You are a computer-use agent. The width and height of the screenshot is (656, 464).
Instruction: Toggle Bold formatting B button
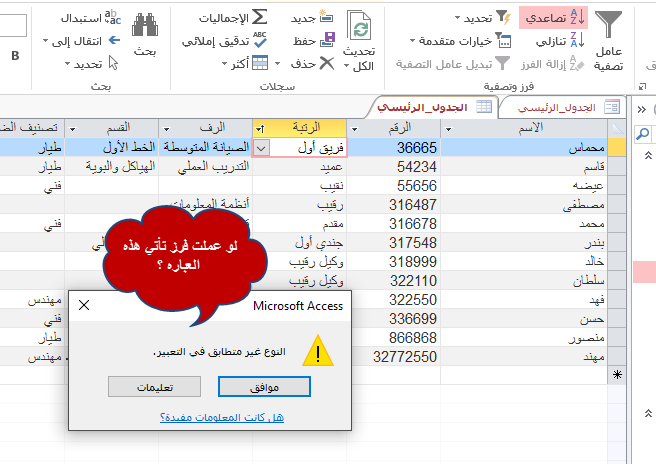(15, 56)
